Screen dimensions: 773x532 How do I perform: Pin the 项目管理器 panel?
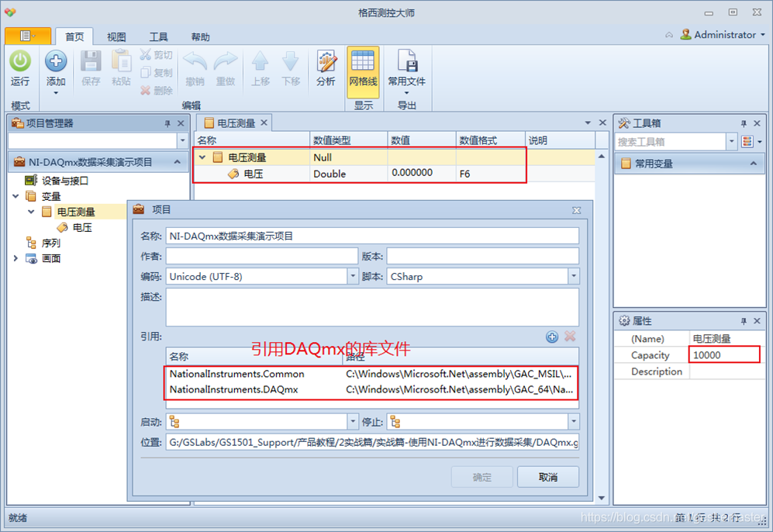click(x=167, y=123)
